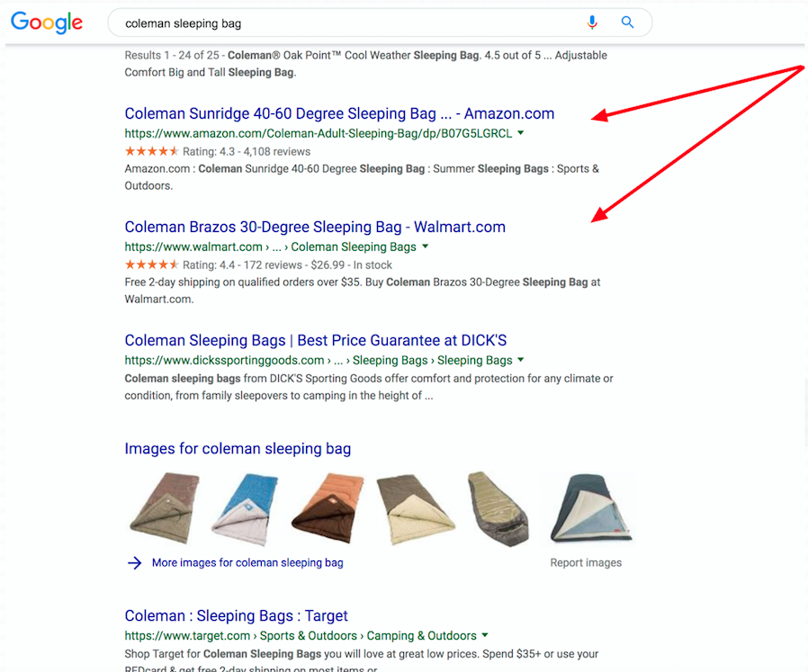Select the brown and olive sleeping bag thumbnail

tap(165, 507)
